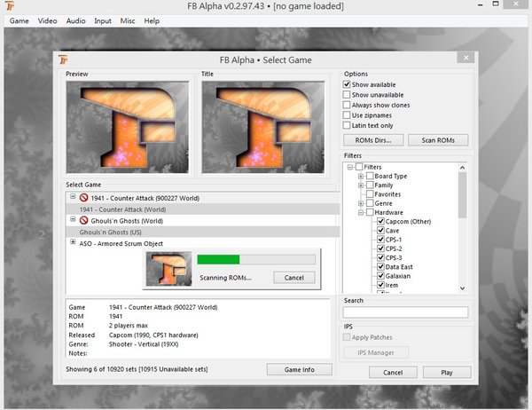Click the Scan ROMs button
Screen dimensions: 532x410
tap(438, 140)
